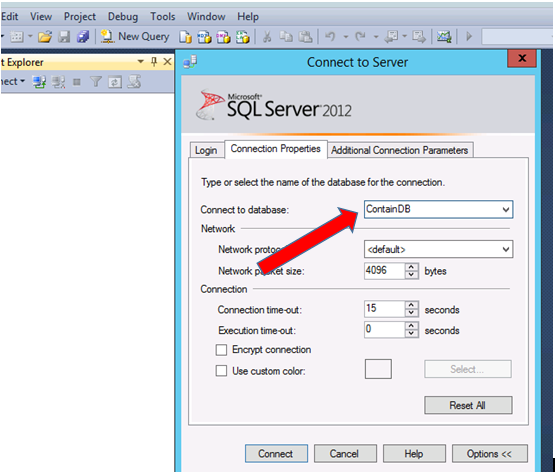This screenshot has width=556, height=473.
Task: Decrease Execution time-out with down arrow
Action: click(x=411, y=333)
